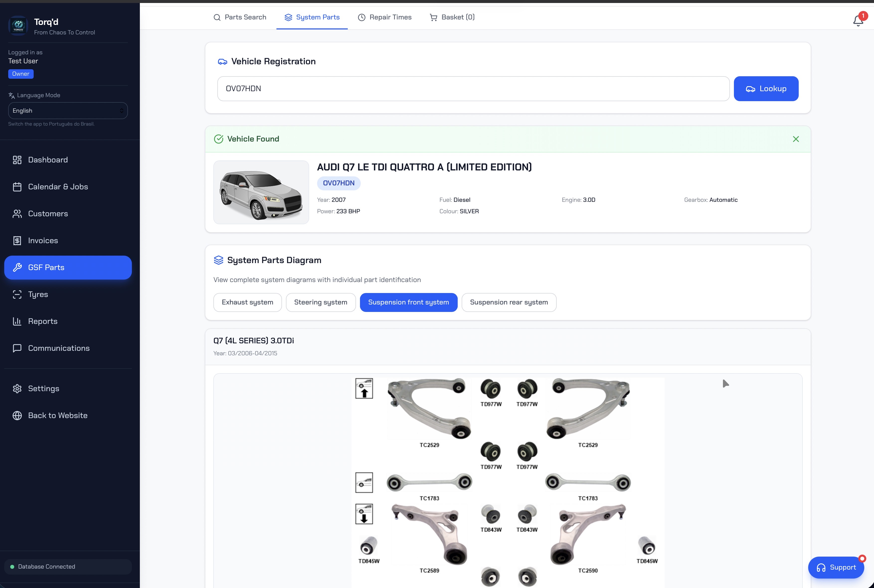
Task: Click the TC2589 lower control arm
Action: (x=430, y=534)
